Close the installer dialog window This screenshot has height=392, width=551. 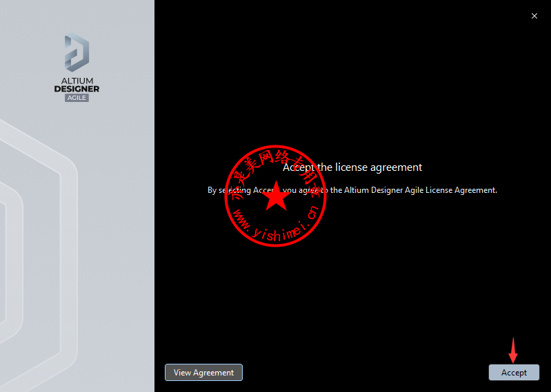pyautogui.click(x=534, y=16)
